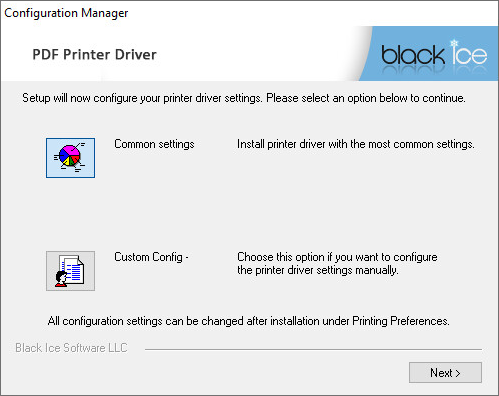This screenshot has height=396, width=499.
Task: Click the "All configuration settings can be changed" note
Action: tap(249, 321)
